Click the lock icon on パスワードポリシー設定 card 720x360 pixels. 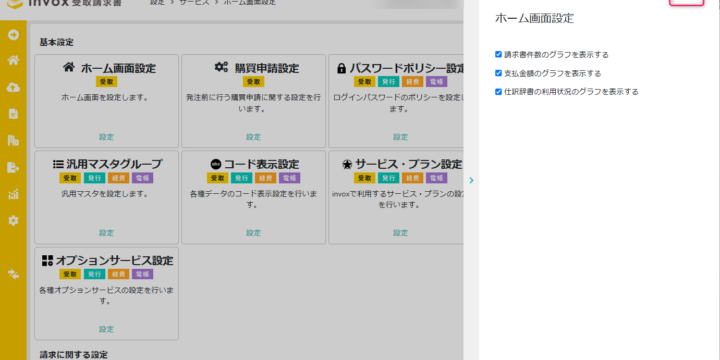click(x=341, y=68)
